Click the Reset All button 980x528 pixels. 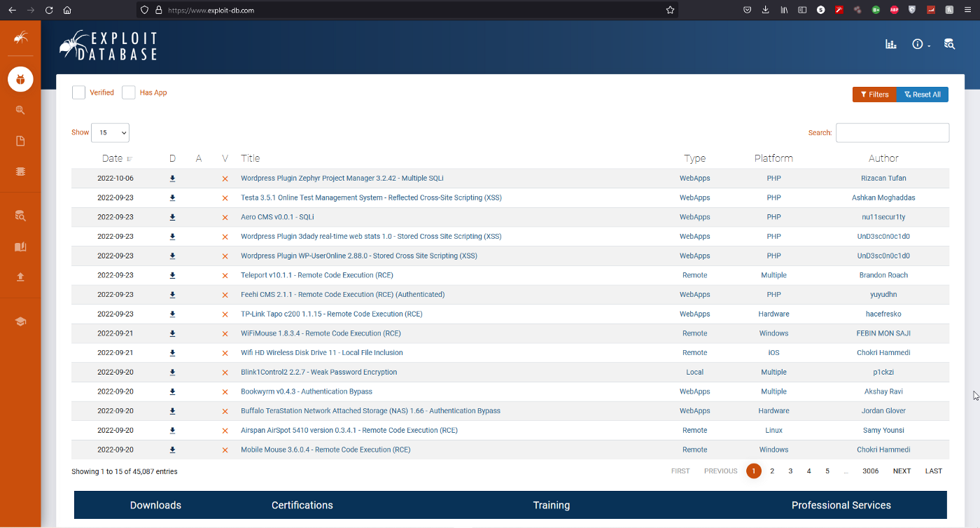click(x=923, y=95)
